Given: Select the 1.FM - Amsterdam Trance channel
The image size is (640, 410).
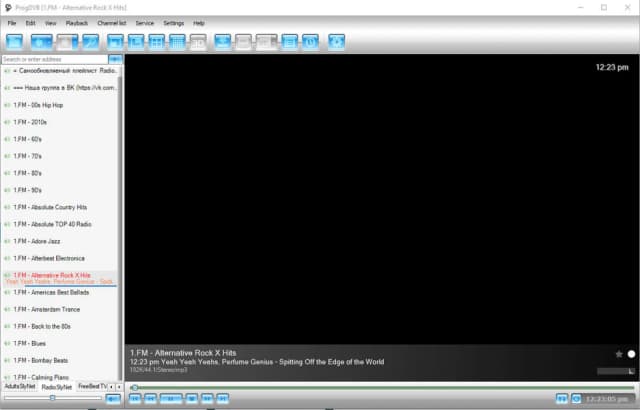Looking at the screenshot, I should pyautogui.click(x=60, y=310).
